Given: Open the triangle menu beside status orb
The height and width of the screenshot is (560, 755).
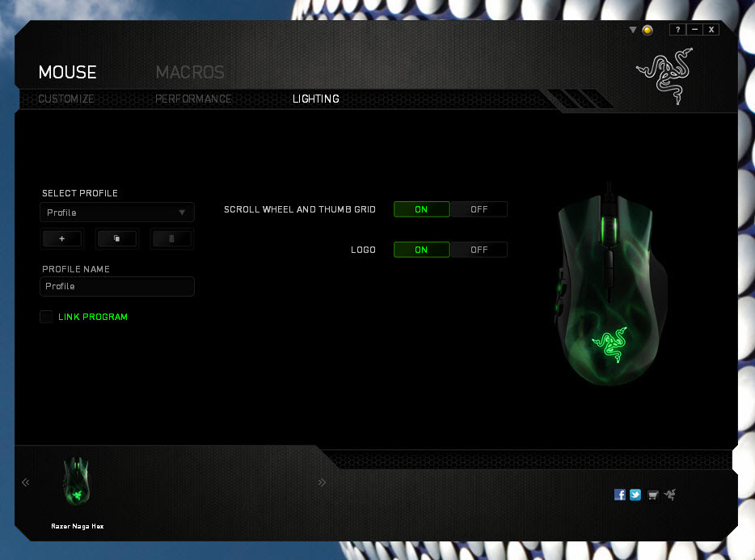Looking at the screenshot, I should coord(633,30).
